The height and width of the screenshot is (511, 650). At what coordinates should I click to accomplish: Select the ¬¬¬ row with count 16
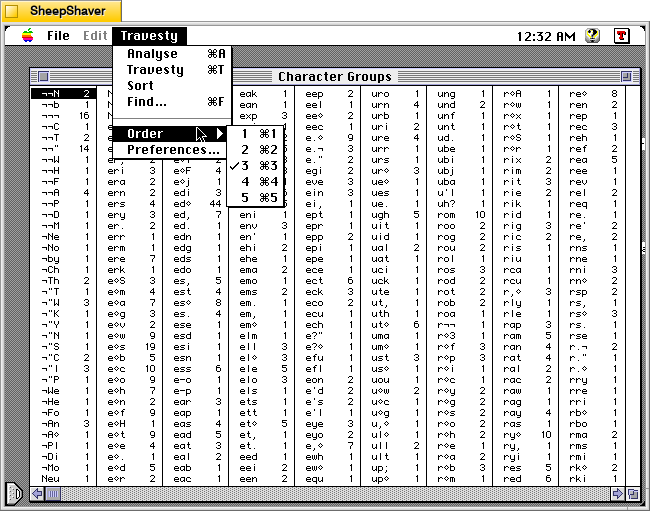tap(63, 116)
